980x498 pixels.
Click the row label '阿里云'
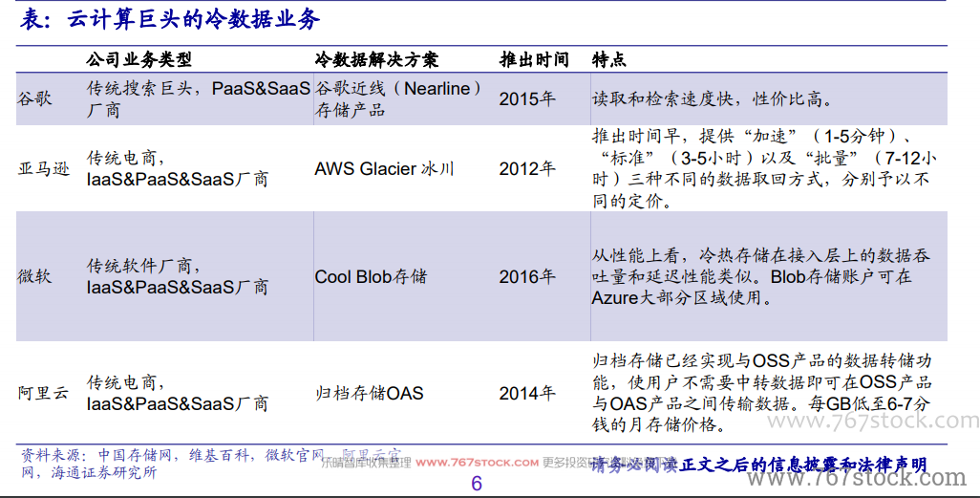[44, 393]
